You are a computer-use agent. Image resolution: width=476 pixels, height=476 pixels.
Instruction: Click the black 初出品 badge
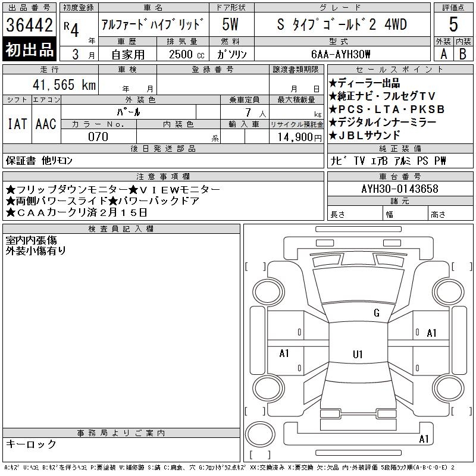point(30,49)
